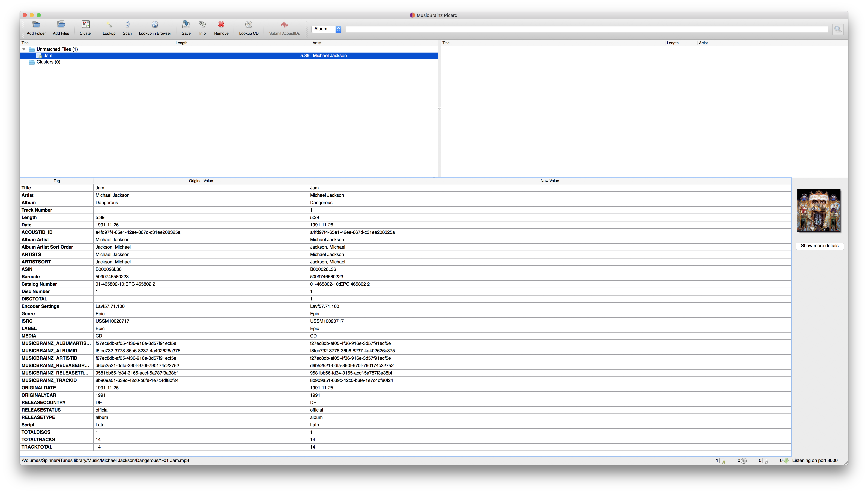Click the Add Folder toolbar icon

tap(36, 25)
